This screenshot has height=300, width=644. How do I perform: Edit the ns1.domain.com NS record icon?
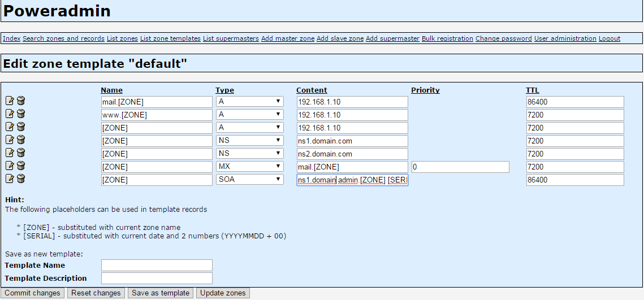10,140
